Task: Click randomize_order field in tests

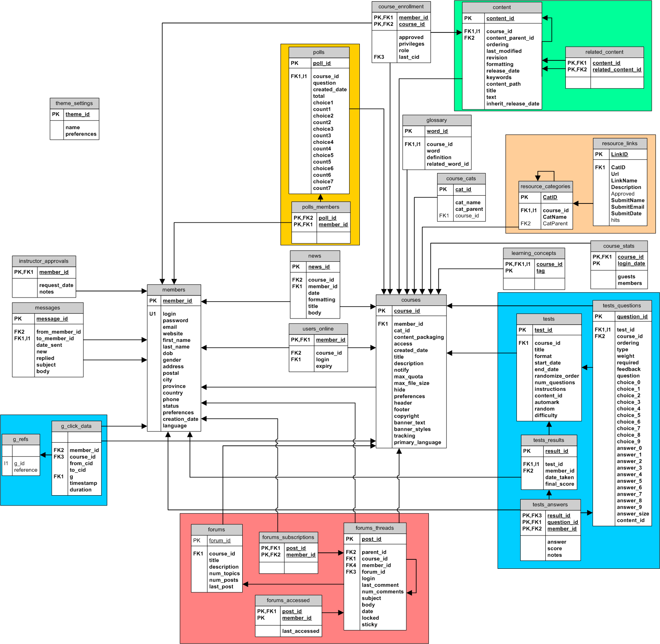Action: (557, 376)
